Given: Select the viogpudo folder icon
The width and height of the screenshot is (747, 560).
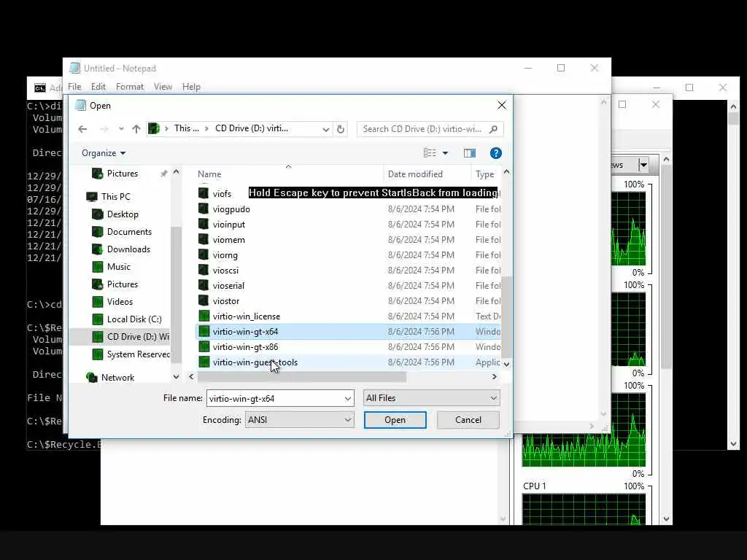Looking at the screenshot, I should click(x=204, y=209).
